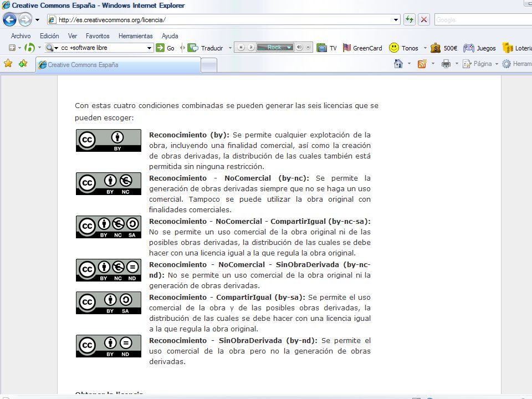Click the CC BY-NC-SA license badge
This screenshot has width=532, height=399.
point(109,227)
